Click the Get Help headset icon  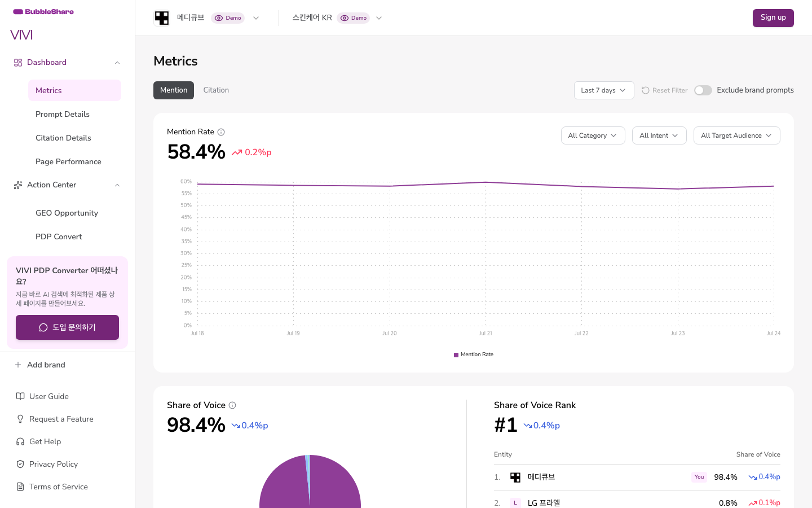pyautogui.click(x=20, y=441)
